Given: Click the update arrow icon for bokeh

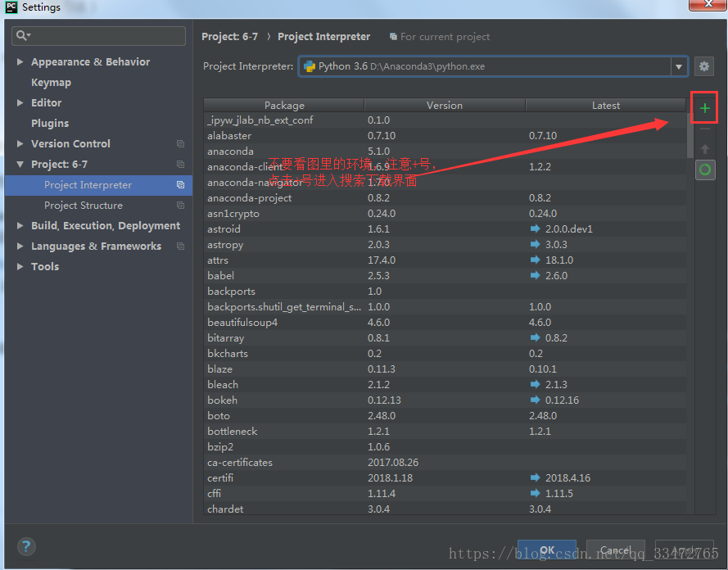Looking at the screenshot, I should [x=535, y=400].
